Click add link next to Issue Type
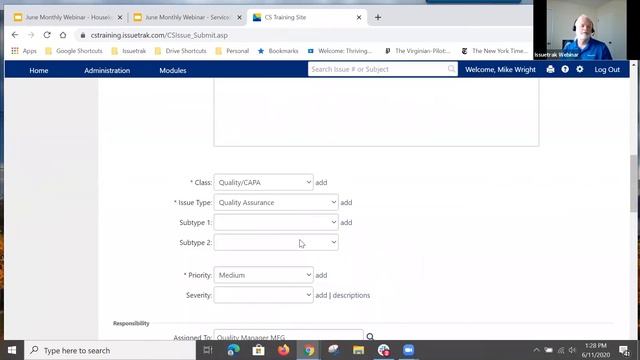The image size is (640, 360). pos(346,202)
